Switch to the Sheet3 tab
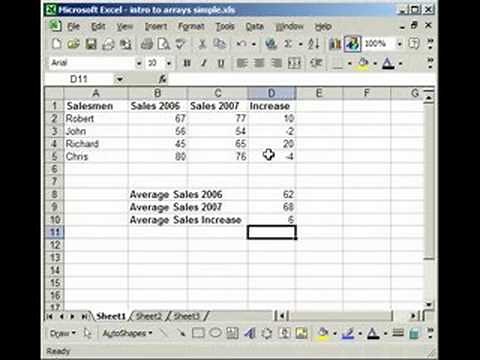This screenshot has width=480, height=360. click(187, 316)
